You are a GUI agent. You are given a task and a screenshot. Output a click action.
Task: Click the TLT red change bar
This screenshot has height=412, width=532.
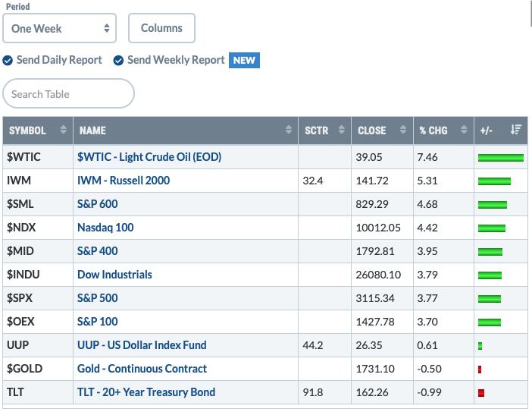481,393
